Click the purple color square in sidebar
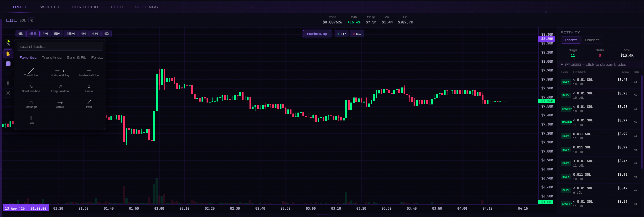644x217 pixels. [8, 64]
